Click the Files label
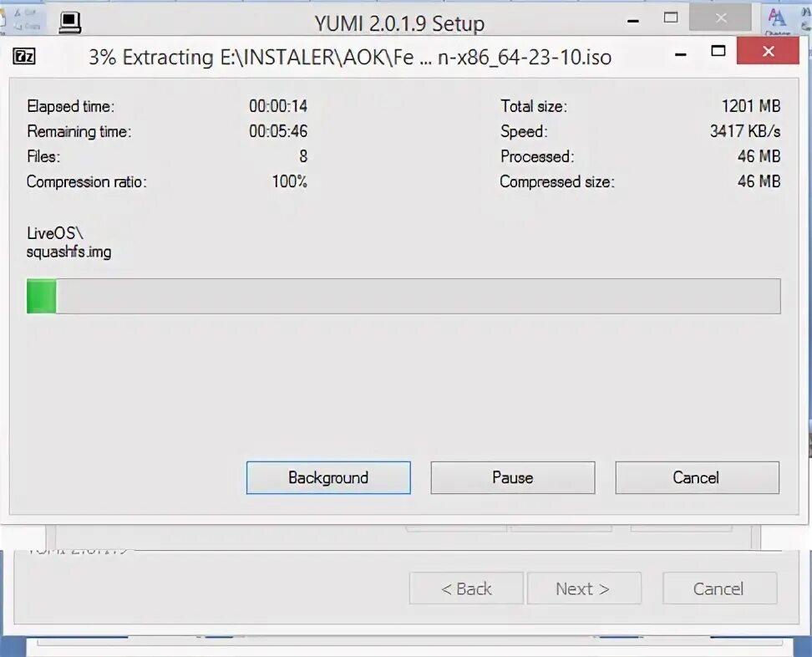The image size is (812, 657). click(43, 156)
